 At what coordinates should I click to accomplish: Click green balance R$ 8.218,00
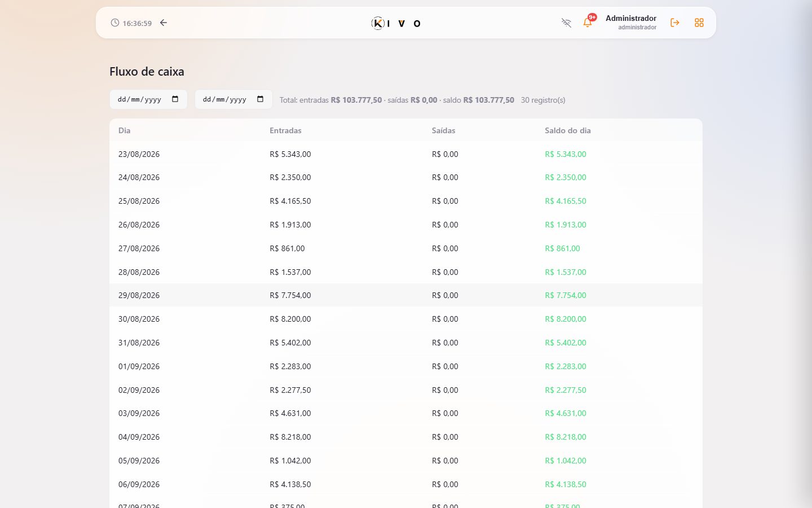tap(566, 437)
